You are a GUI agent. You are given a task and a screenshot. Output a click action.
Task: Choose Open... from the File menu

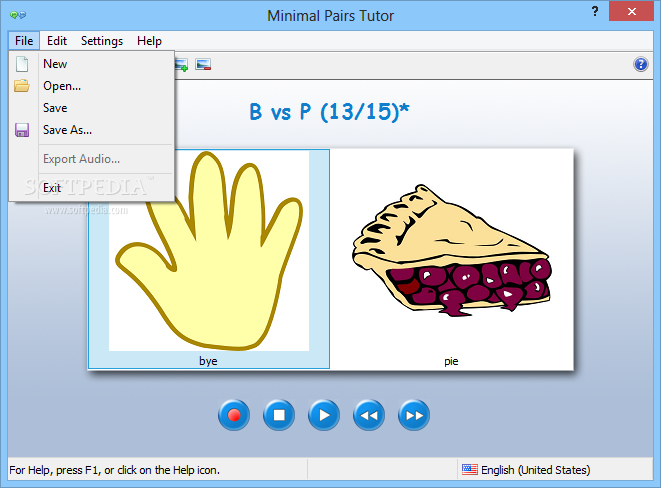(x=91, y=86)
